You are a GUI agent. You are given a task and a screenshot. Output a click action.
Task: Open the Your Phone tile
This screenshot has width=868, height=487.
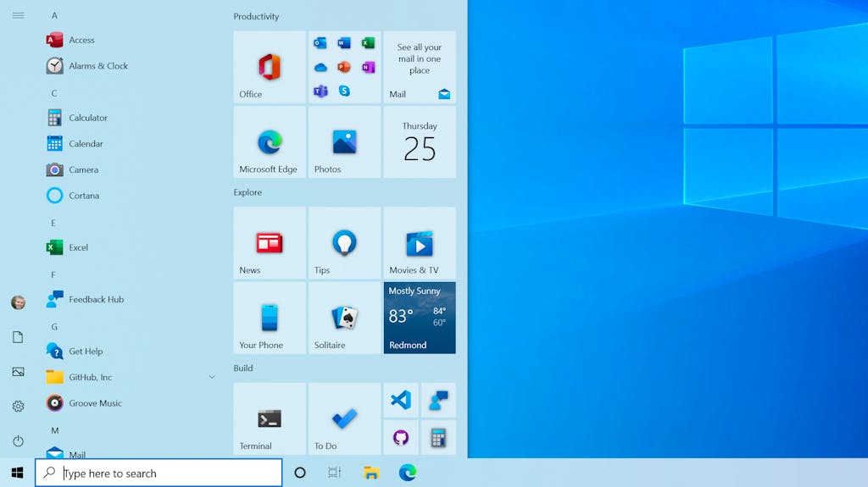270,318
